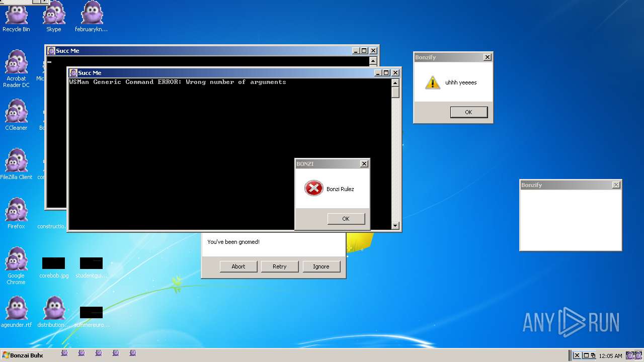The height and width of the screenshot is (362, 644).
Task: Close the front Succ Me console
Action: point(395,73)
